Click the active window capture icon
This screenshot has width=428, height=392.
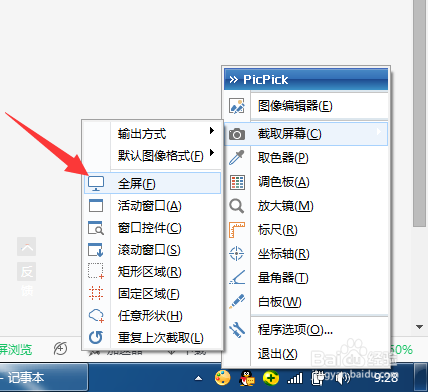pos(96,205)
